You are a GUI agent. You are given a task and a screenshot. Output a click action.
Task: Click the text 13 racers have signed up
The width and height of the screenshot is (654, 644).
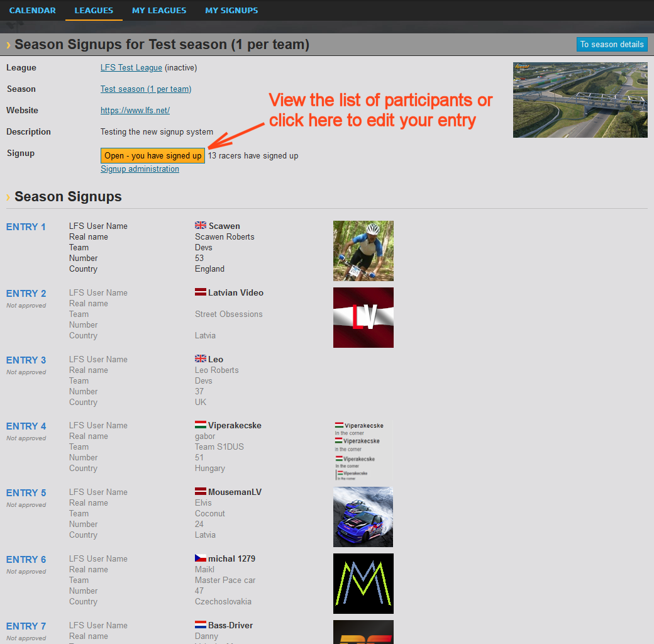coord(253,155)
